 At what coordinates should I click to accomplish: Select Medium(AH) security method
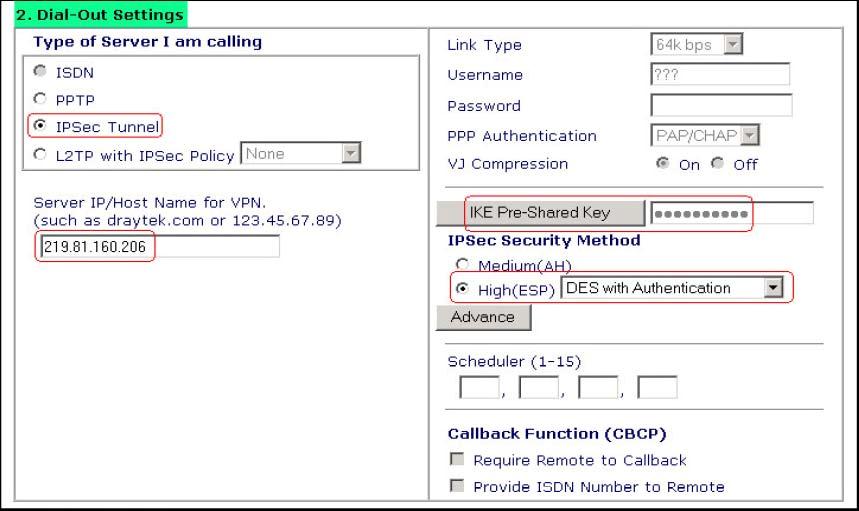point(463,265)
